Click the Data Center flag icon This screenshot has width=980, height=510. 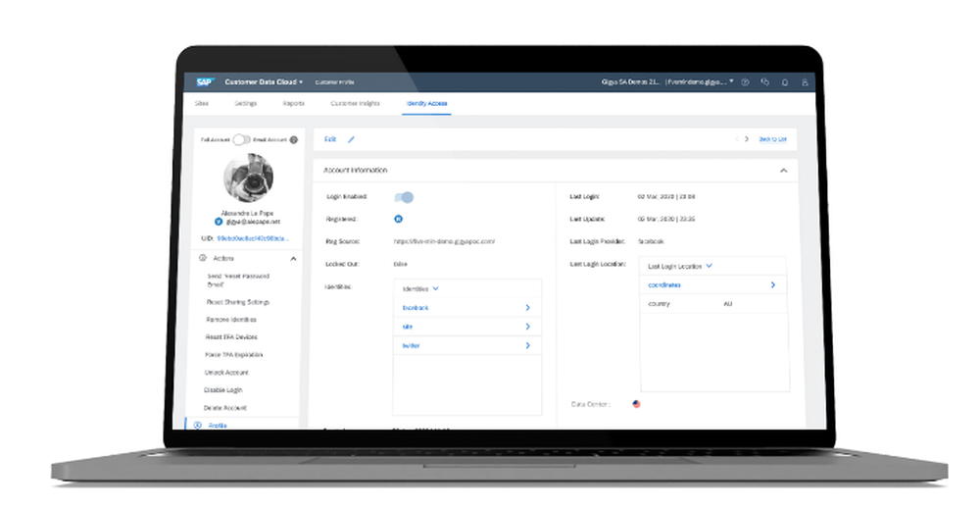pos(636,404)
